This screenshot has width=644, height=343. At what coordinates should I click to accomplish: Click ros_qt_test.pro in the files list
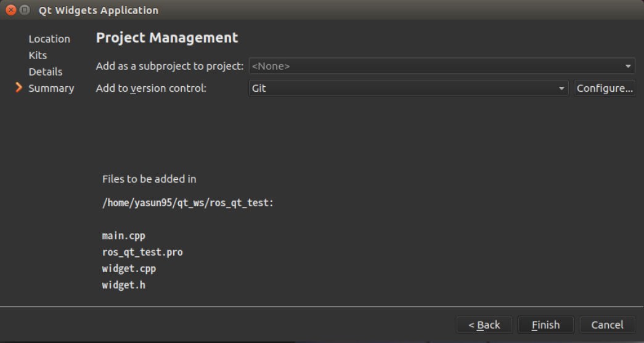(142, 252)
